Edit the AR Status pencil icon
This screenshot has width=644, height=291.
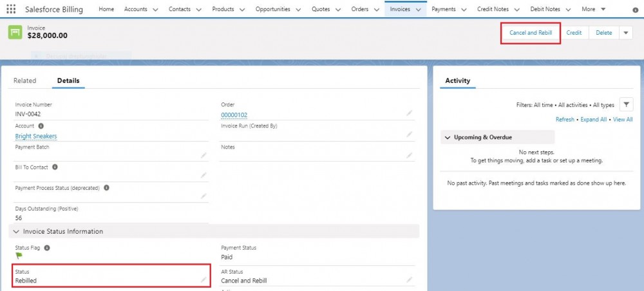(x=410, y=279)
